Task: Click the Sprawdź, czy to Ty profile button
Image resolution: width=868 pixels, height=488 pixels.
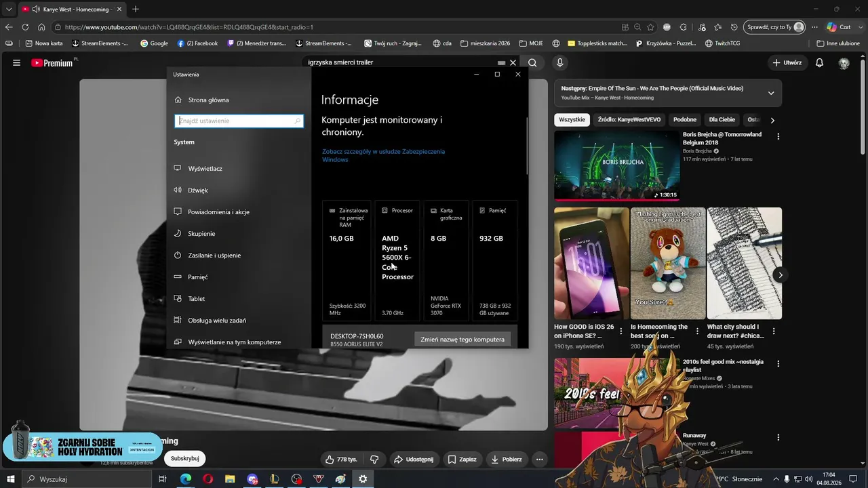Action: (x=775, y=27)
